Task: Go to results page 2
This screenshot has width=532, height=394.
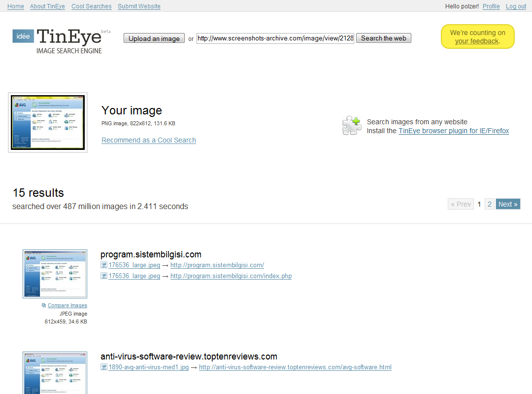Action: coord(489,204)
